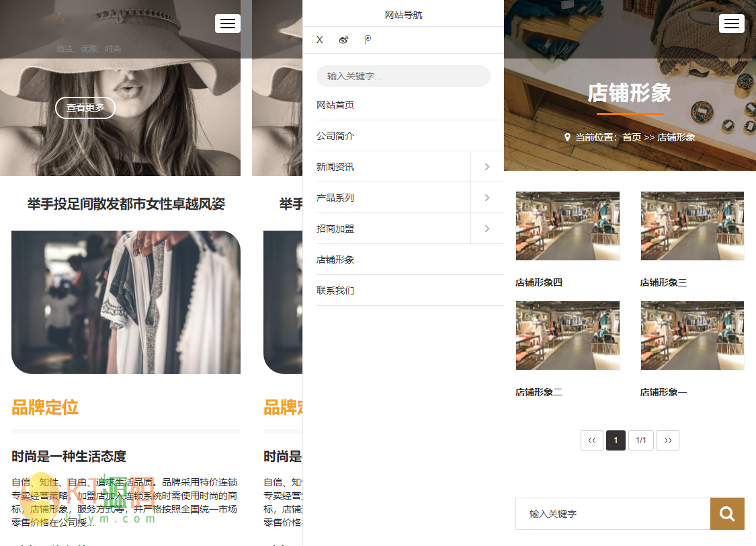
Task: Click the 店铺形象二 caption
Action: tap(538, 392)
